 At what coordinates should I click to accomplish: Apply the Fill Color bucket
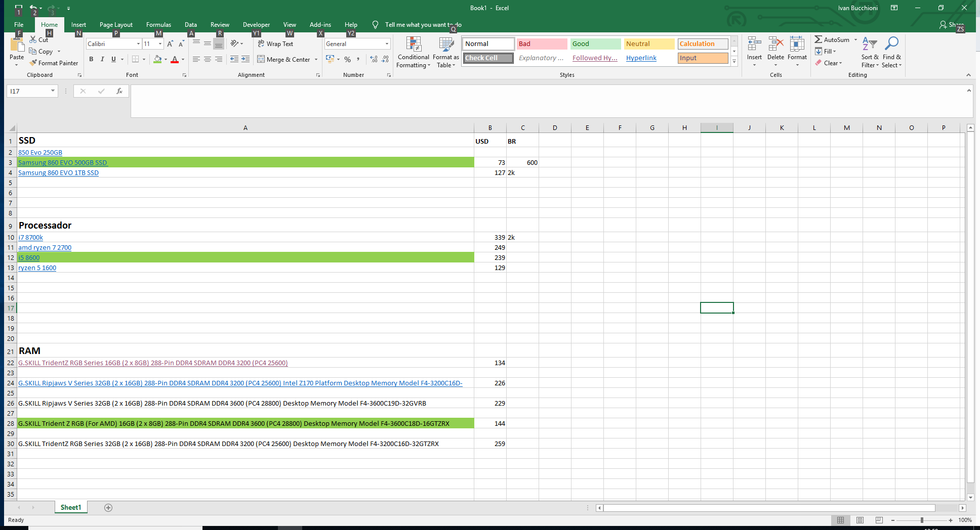(157, 59)
